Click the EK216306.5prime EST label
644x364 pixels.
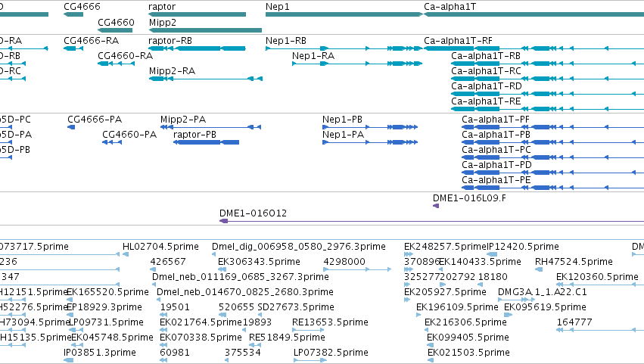465,323
